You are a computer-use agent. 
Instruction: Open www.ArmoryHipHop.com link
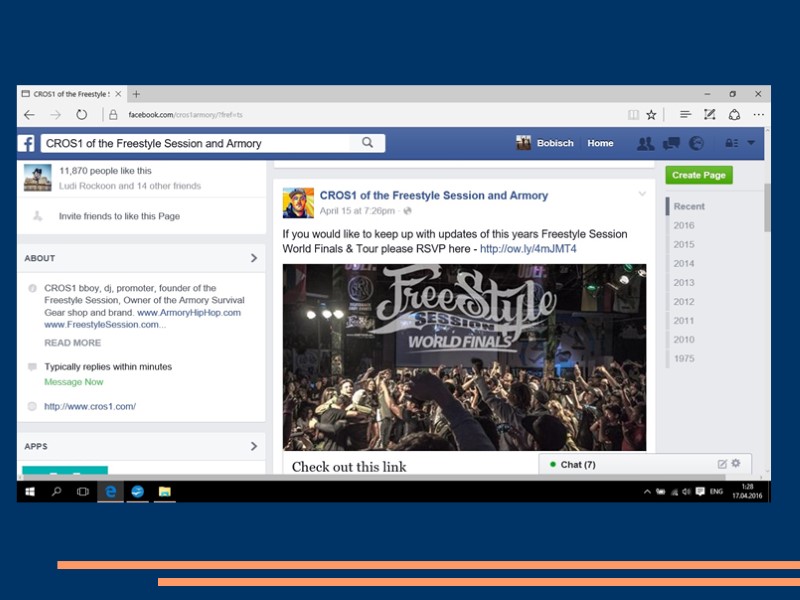[x=189, y=313]
